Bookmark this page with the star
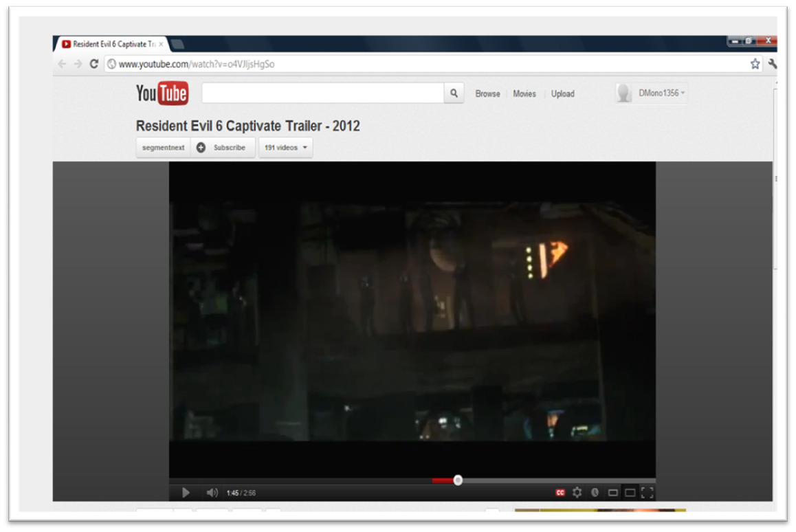 755,64
